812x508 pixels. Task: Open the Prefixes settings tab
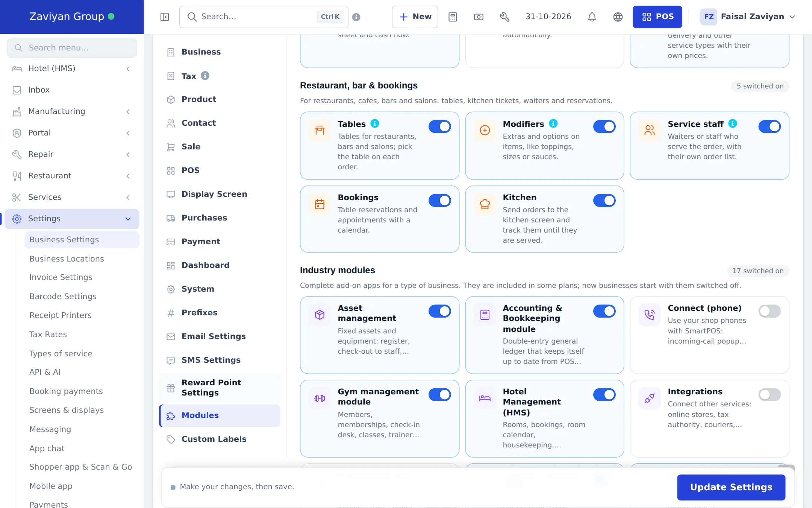click(x=220, y=313)
